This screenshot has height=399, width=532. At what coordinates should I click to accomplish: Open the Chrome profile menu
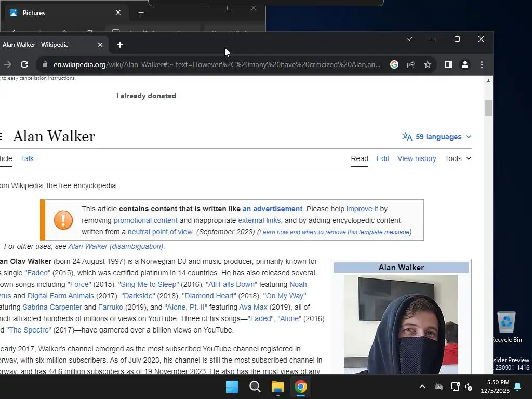coord(465,64)
